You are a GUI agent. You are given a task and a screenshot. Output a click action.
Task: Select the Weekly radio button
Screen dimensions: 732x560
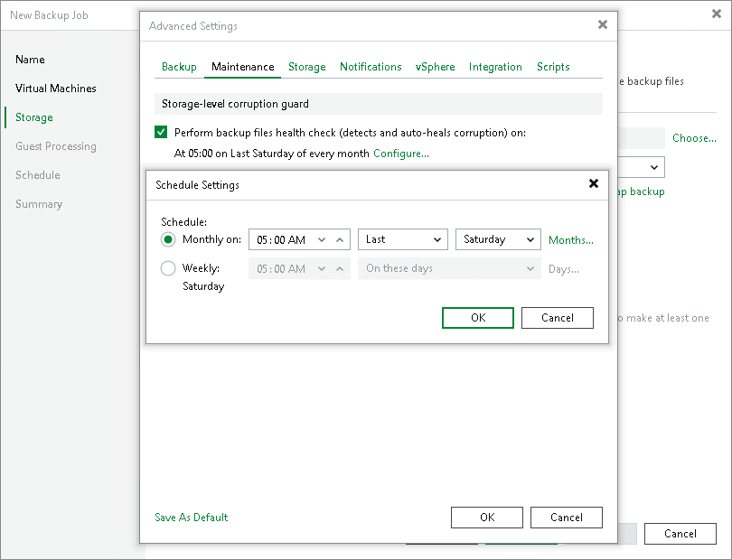(168, 268)
